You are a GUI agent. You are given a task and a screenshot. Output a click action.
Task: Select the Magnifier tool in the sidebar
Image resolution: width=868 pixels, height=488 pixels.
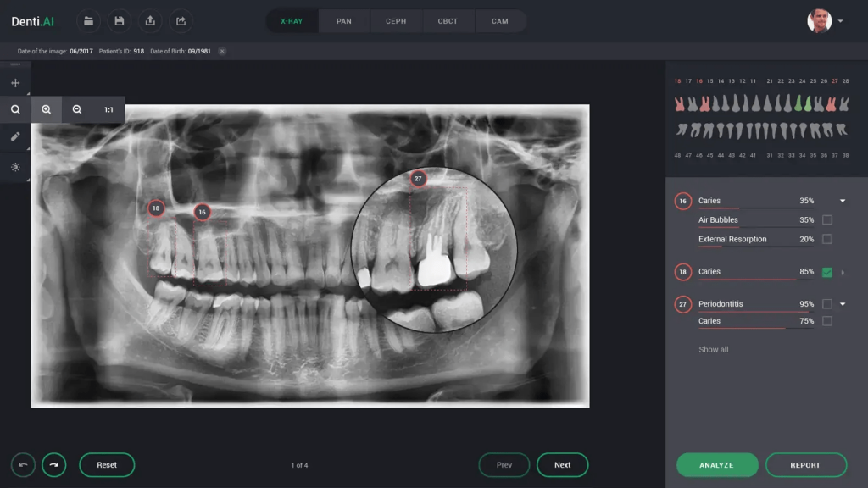[16, 109]
